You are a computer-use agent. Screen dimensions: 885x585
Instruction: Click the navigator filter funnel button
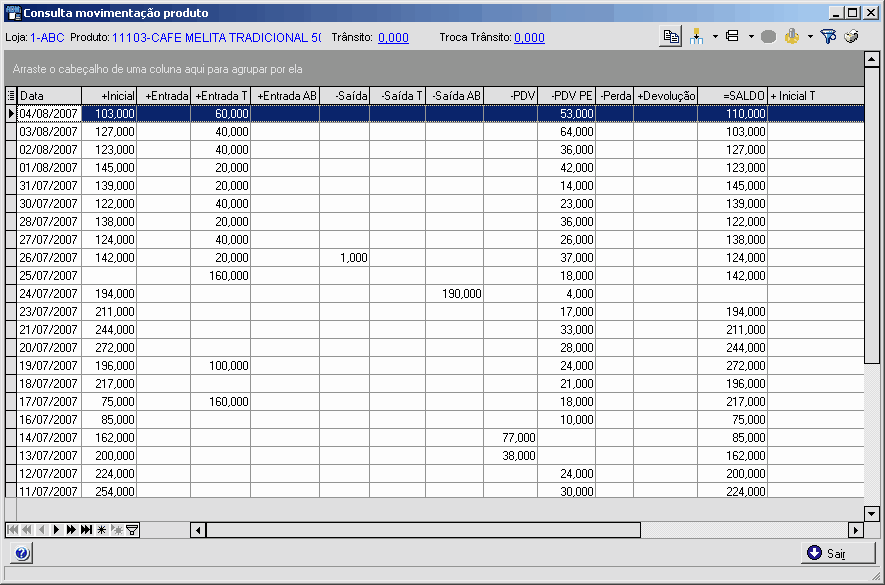pos(132,530)
